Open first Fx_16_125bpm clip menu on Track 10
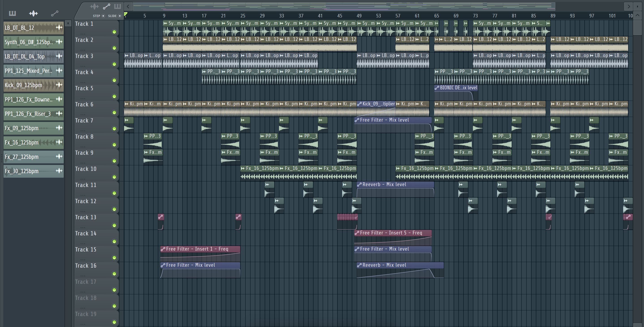This screenshot has height=327, width=644. [243, 168]
